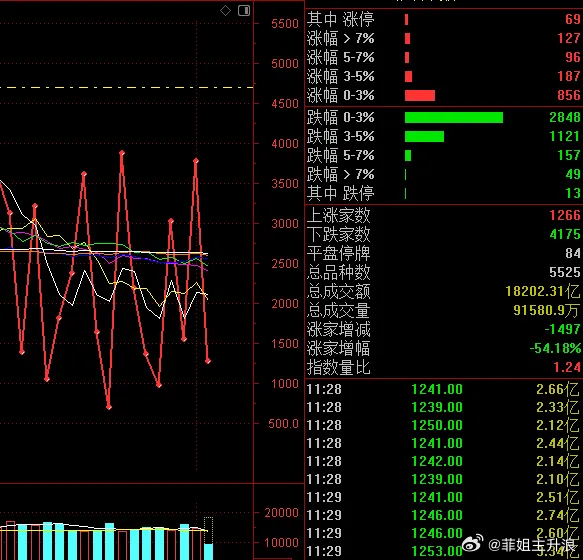Click the 涨家增幅 value -54.18%
The image size is (583, 560).
click(555, 348)
